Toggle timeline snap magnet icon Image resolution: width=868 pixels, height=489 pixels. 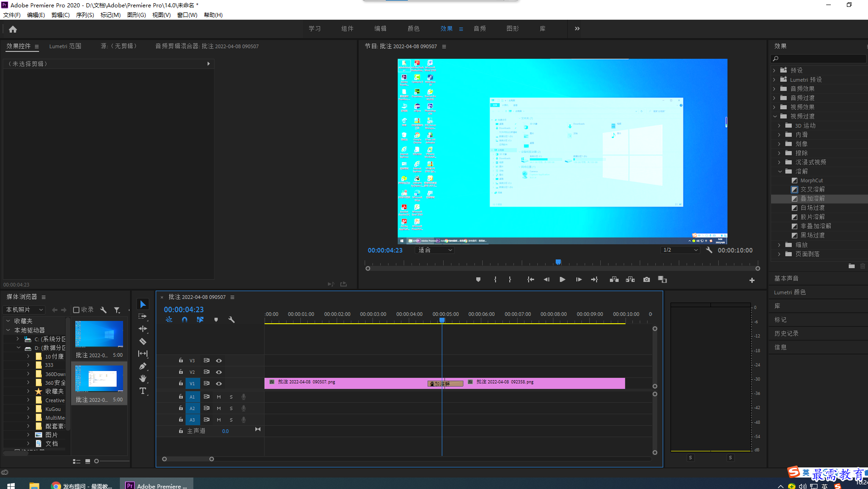point(185,320)
